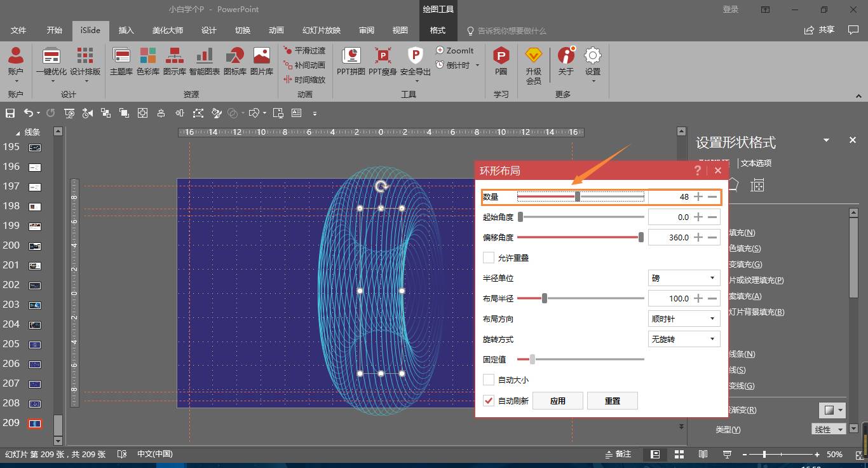Switch to the 插入 ribbon tab
The width and height of the screenshot is (868, 468).
click(126, 31)
